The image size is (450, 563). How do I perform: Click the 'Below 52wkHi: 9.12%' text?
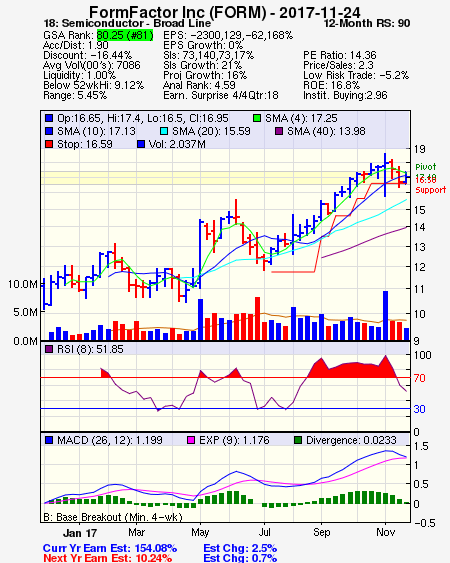pyautogui.click(x=93, y=85)
